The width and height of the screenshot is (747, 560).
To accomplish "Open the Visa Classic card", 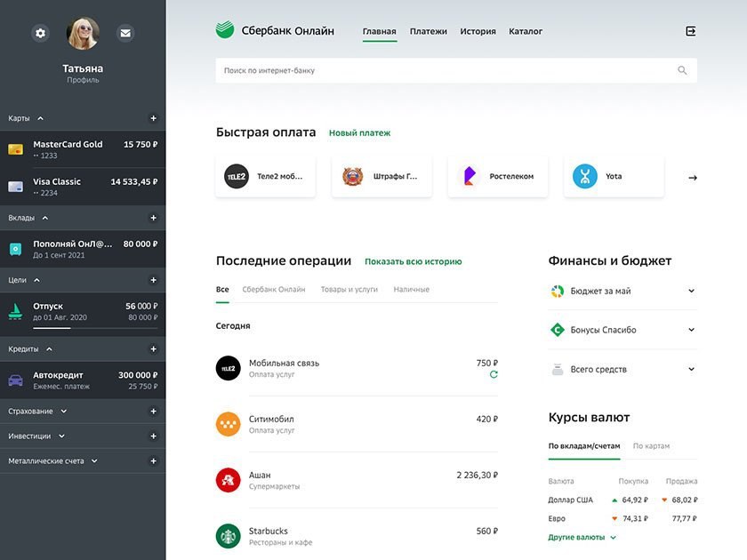I will click(x=83, y=187).
